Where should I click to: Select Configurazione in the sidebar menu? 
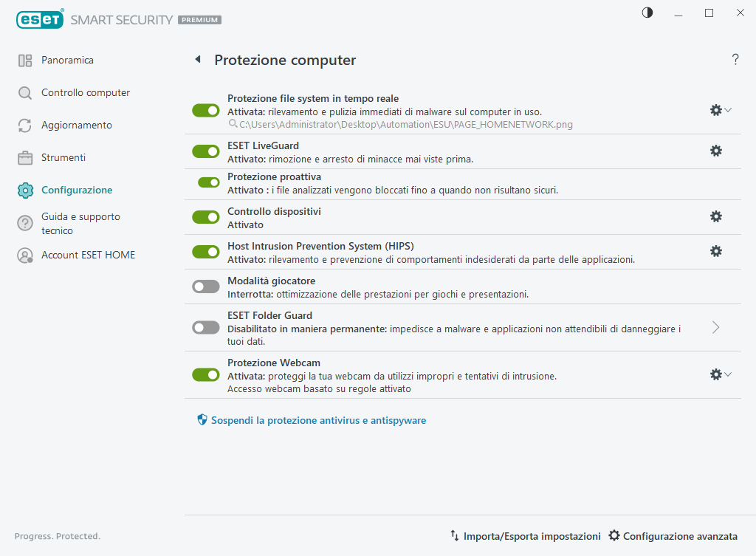click(78, 190)
